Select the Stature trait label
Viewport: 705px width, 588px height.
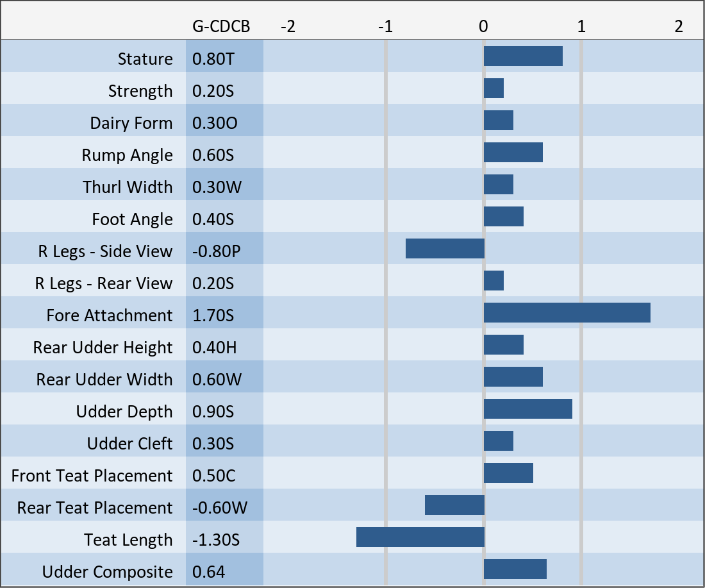(x=145, y=59)
